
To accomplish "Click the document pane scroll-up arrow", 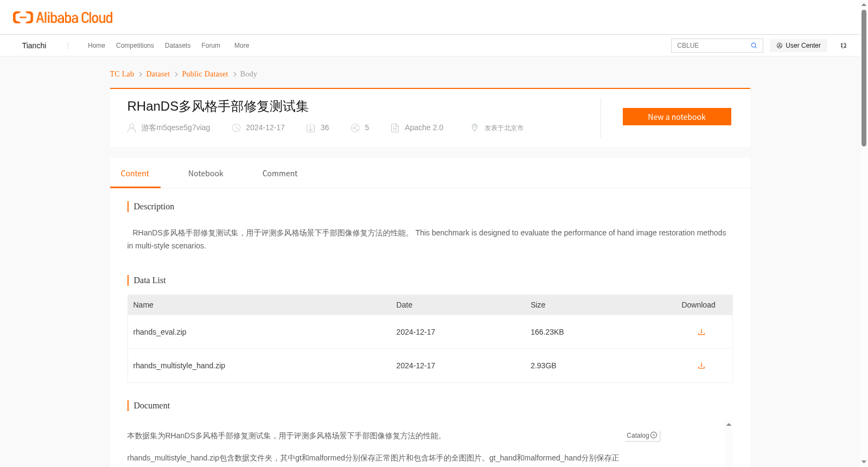I will pyautogui.click(x=729, y=425).
